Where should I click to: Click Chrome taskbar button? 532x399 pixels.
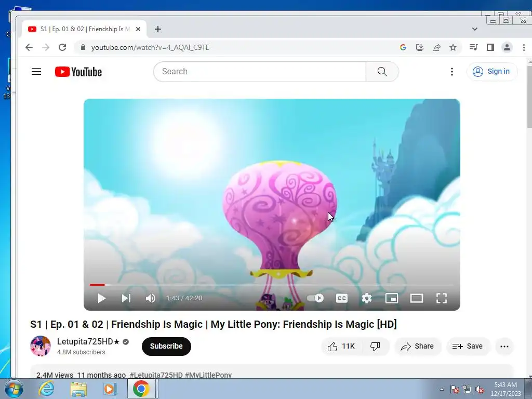(141, 389)
